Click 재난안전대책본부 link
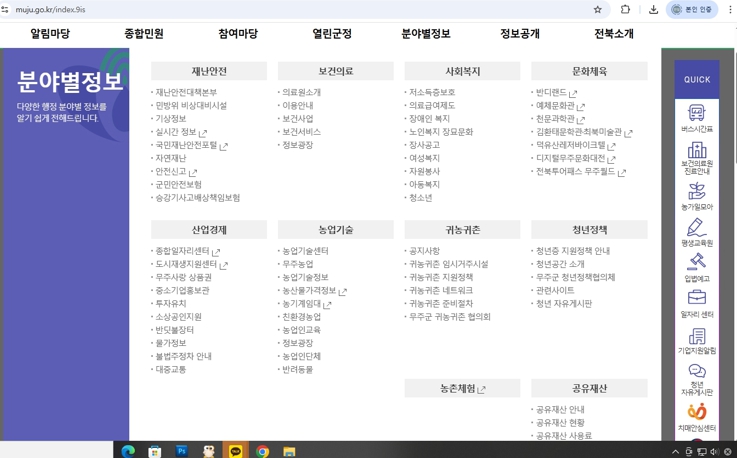This screenshot has width=737, height=458. (x=186, y=92)
